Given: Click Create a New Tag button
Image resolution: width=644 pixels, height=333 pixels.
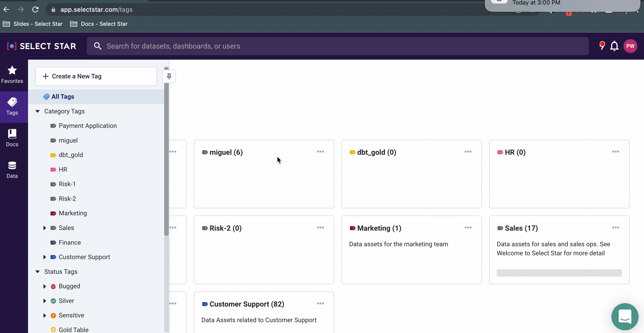Looking at the screenshot, I should pyautogui.click(x=96, y=76).
